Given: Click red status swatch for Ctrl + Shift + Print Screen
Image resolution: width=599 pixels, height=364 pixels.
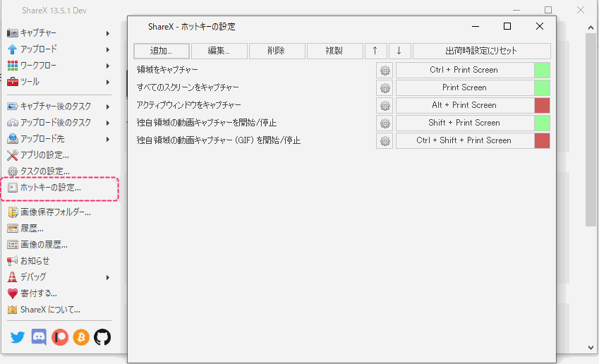Looking at the screenshot, I should pyautogui.click(x=542, y=140).
